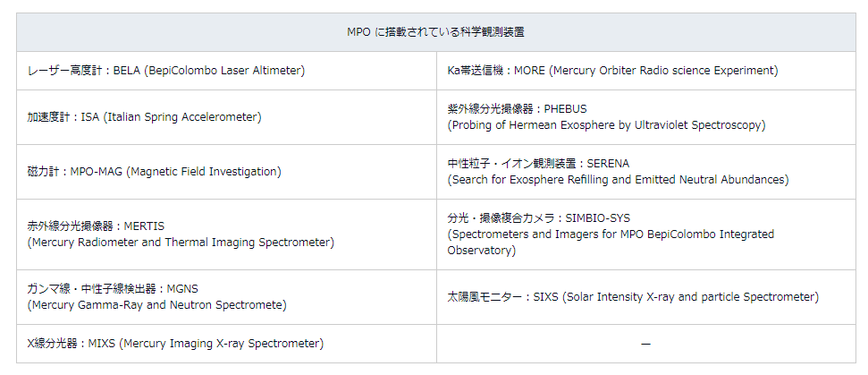Click the MIXS X-ray spectrometer cell
The width and height of the screenshot is (868, 375).
pyautogui.click(x=175, y=343)
